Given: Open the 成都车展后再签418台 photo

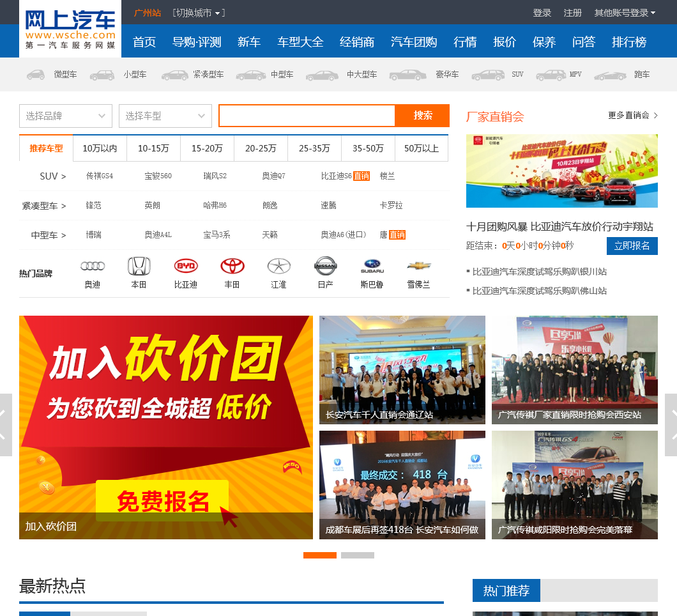Looking at the screenshot, I should (402, 484).
